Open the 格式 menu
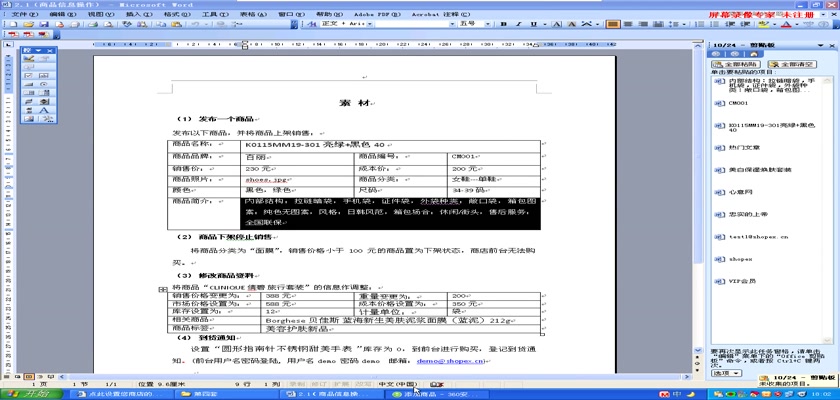The width and height of the screenshot is (840, 400). [176, 14]
